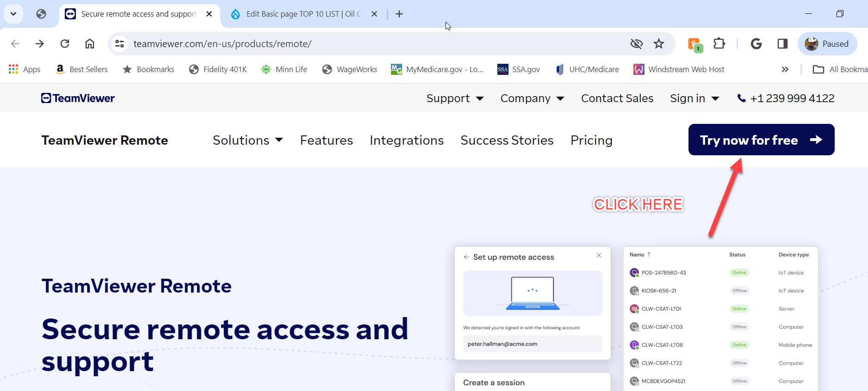Expand the Sign in dropdown

point(694,98)
